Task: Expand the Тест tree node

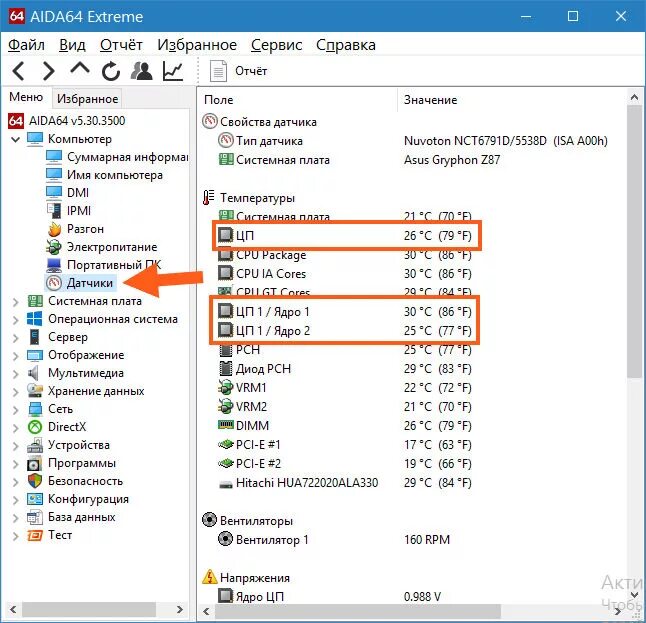Action: (x=16, y=536)
